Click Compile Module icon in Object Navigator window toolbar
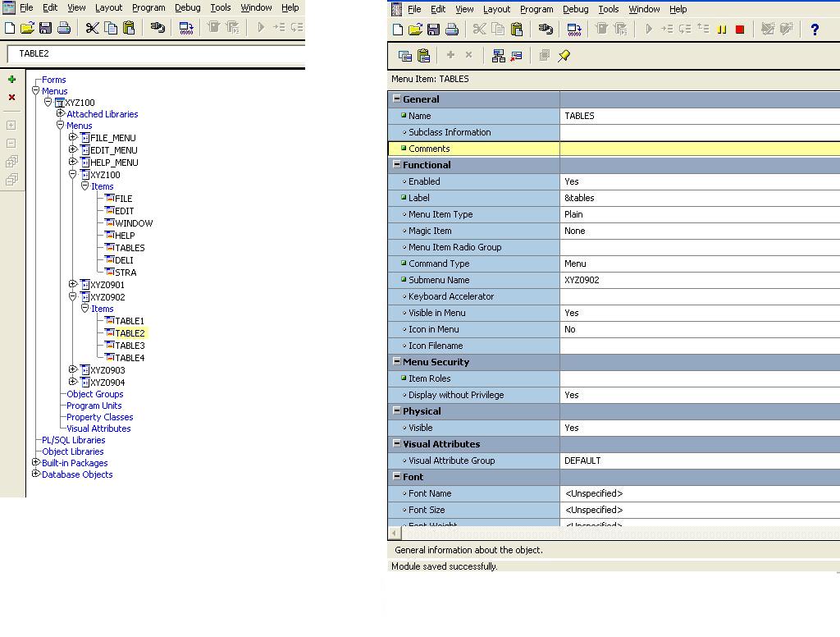The width and height of the screenshot is (840, 637). (186, 27)
